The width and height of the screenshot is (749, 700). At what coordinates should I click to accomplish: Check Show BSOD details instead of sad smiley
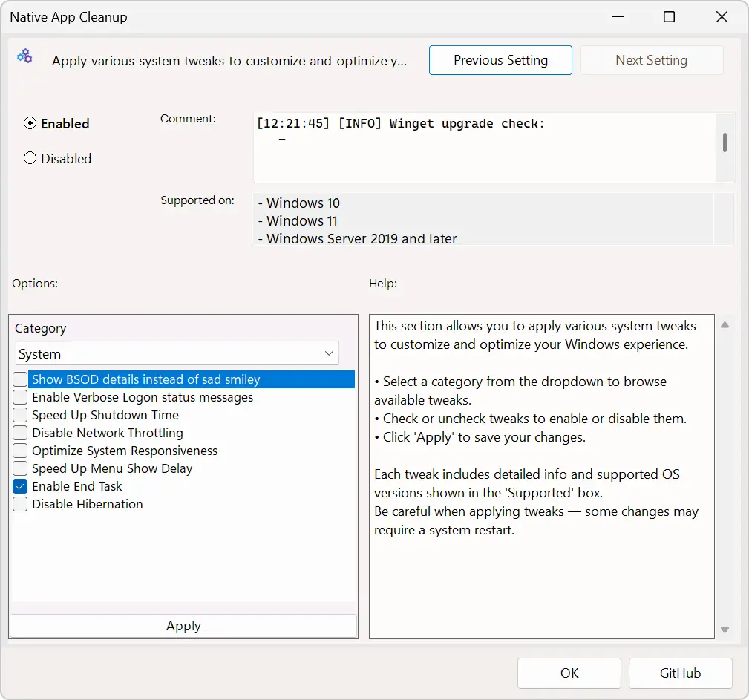(20, 379)
